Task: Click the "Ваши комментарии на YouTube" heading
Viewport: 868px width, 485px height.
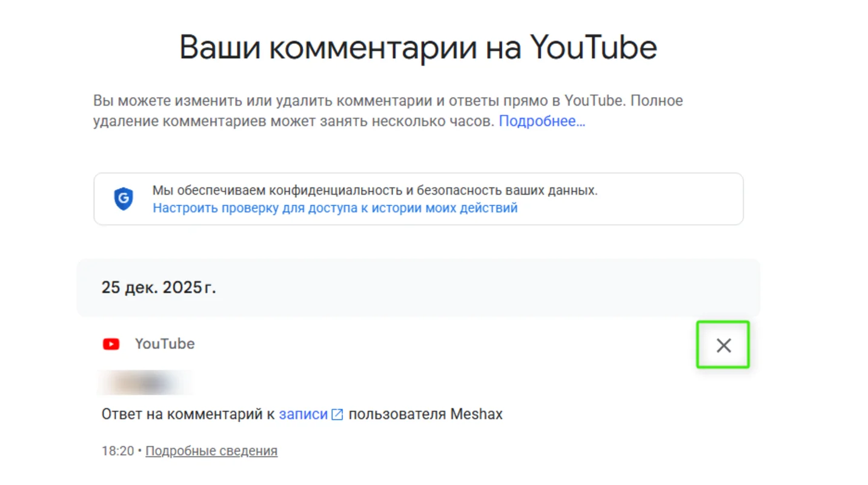Action: point(418,47)
